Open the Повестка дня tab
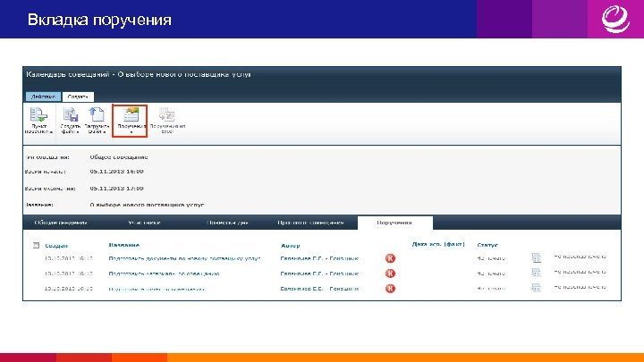Image resolution: width=644 pixels, height=362 pixels. point(227,223)
